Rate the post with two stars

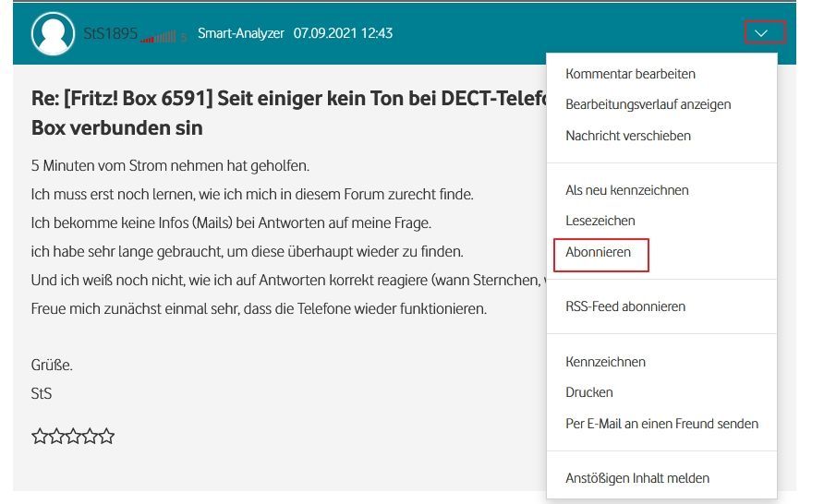tap(56, 436)
